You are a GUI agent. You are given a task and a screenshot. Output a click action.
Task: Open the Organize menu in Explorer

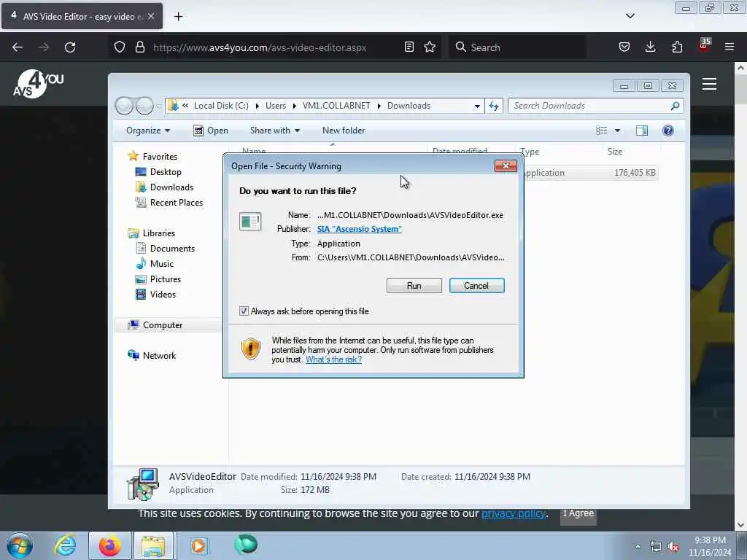click(x=147, y=131)
